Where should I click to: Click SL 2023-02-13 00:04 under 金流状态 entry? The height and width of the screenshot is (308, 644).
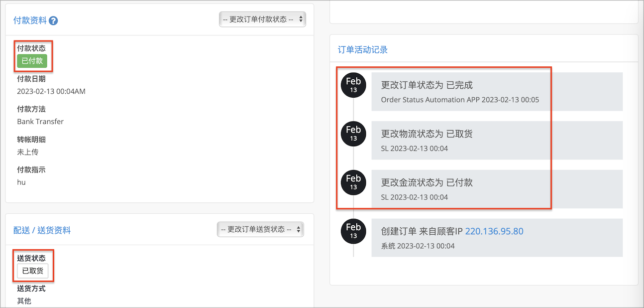coord(415,197)
